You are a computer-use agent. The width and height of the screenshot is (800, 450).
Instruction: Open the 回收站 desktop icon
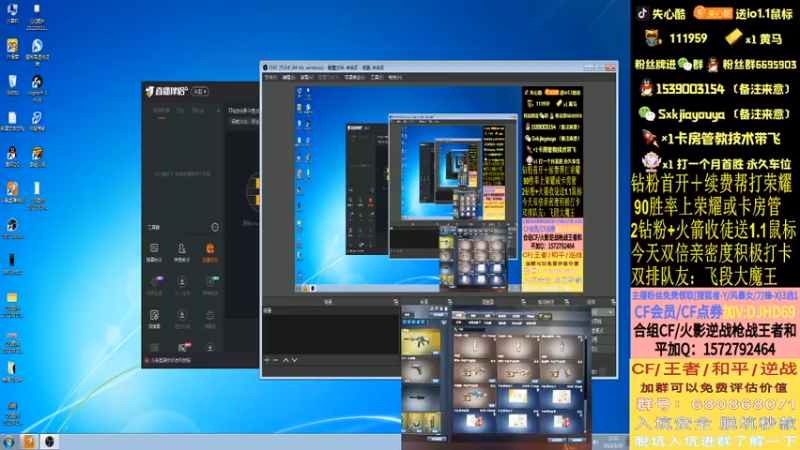coord(12,85)
